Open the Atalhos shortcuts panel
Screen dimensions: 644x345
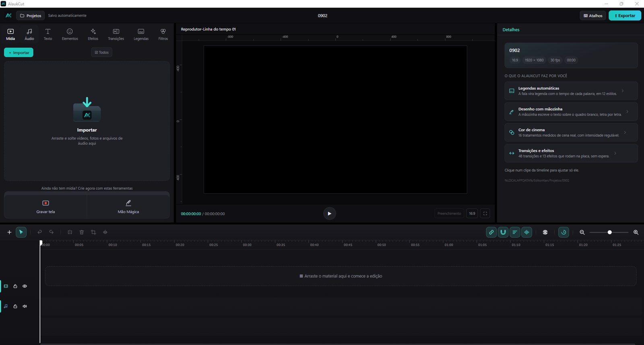[593, 16]
